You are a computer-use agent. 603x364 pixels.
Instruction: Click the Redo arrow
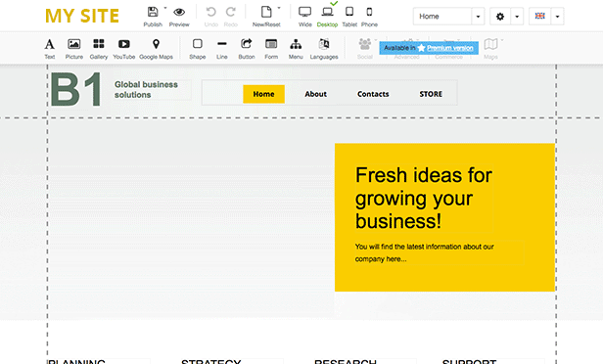coord(231,12)
